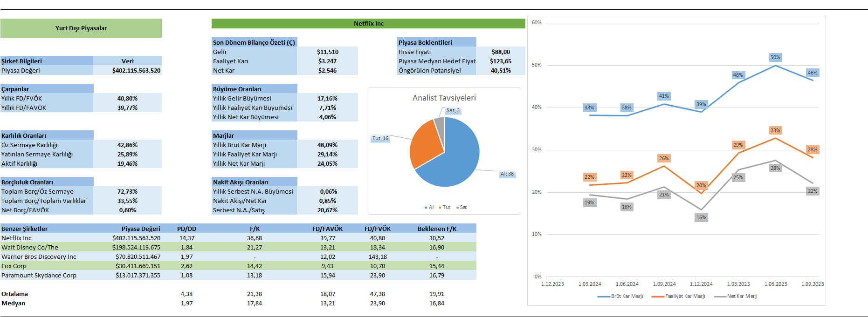Select the Yurt Dışı Piyasalar header box
The image size is (868, 317).
point(81,28)
